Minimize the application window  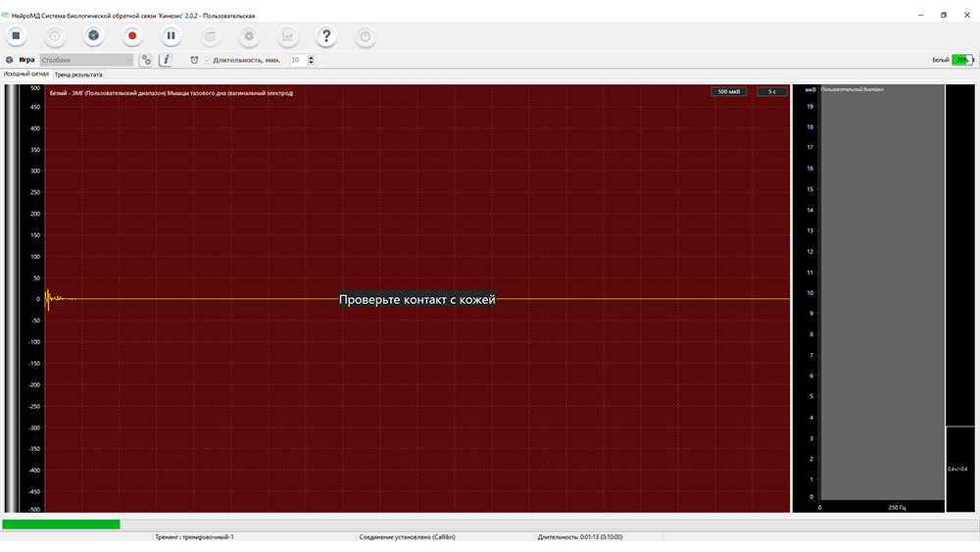tap(920, 15)
